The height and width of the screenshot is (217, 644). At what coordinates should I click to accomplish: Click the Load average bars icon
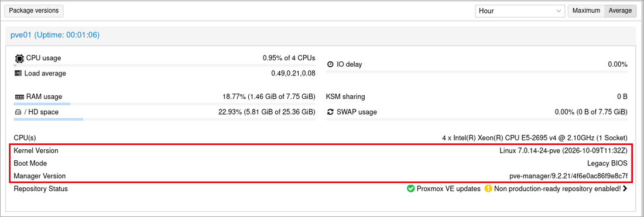[x=18, y=74]
